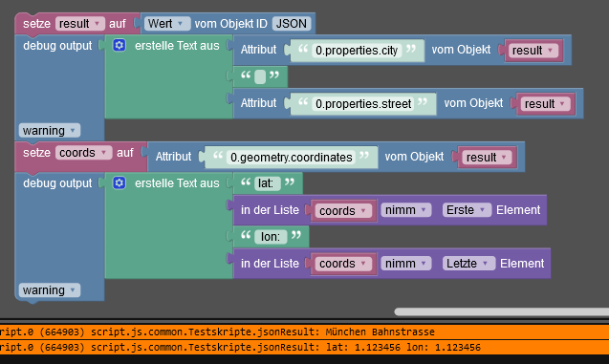609x364 pixels.
Task: Open 'coords' dropdown in the 'Erste' list block
Action: [x=343, y=211]
